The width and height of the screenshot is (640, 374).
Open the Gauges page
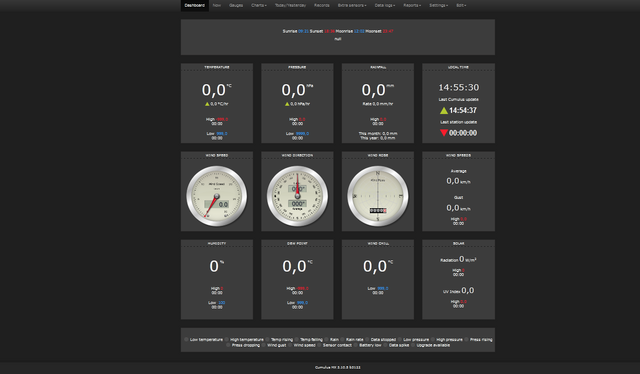pos(236,5)
